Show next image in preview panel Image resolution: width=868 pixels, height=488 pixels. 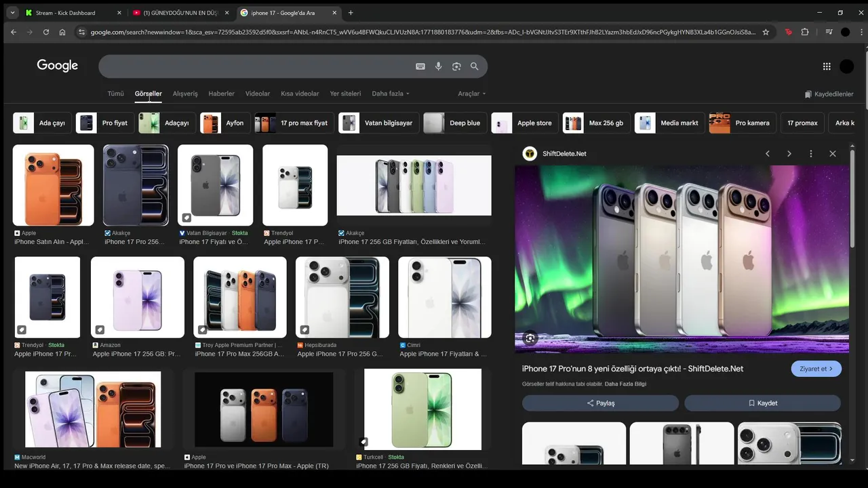[x=789, y=154]
